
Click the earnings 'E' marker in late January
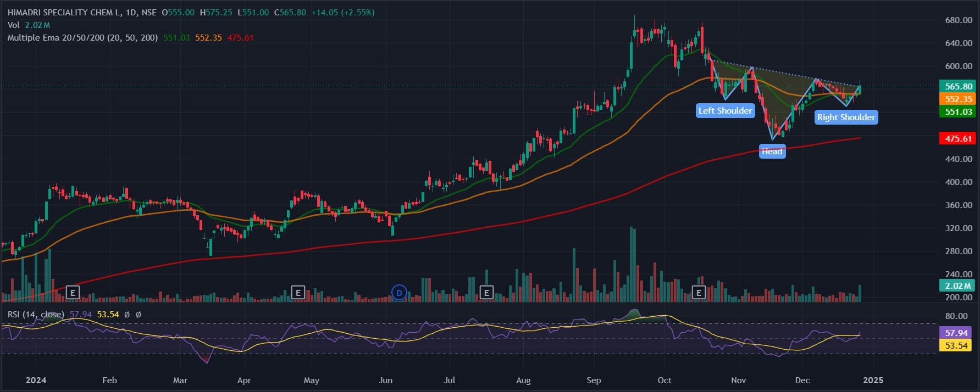[73, 293]
